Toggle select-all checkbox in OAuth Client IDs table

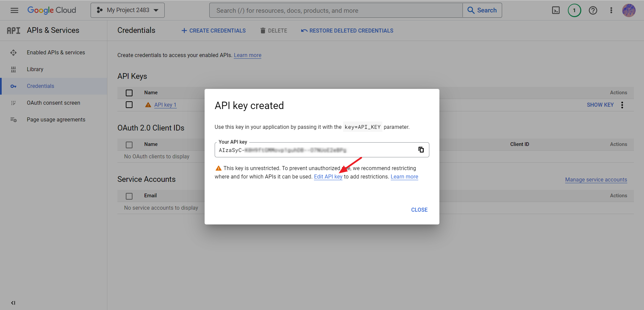tap(129, 145)
